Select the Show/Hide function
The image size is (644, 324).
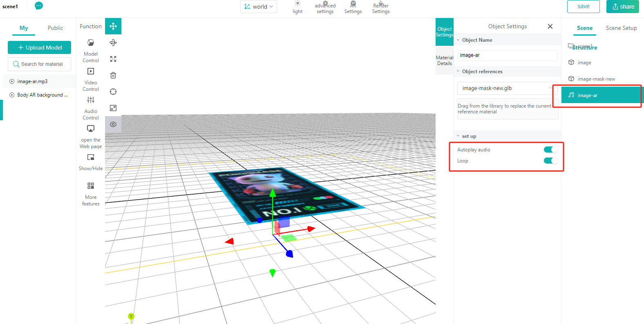[91, 162]
